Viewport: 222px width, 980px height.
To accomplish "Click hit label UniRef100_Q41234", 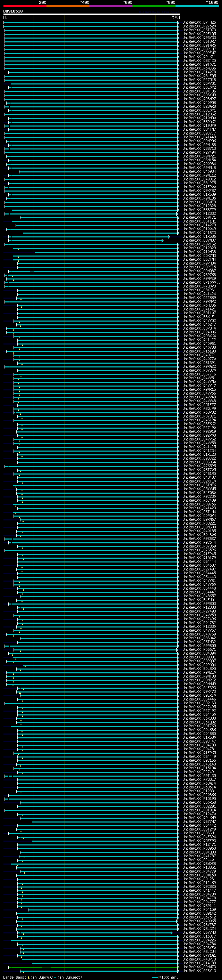I will [x=199, y=451].
